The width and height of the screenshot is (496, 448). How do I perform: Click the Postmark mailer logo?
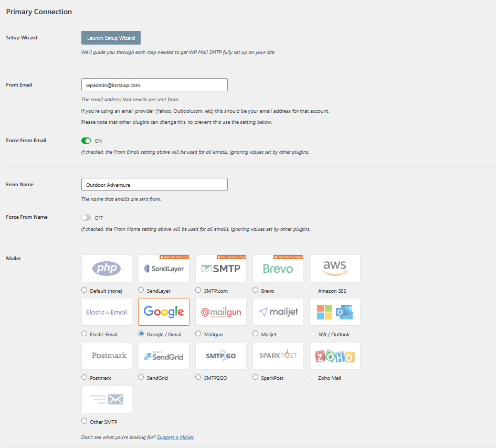pyautogui.click(x=107, y=356)
